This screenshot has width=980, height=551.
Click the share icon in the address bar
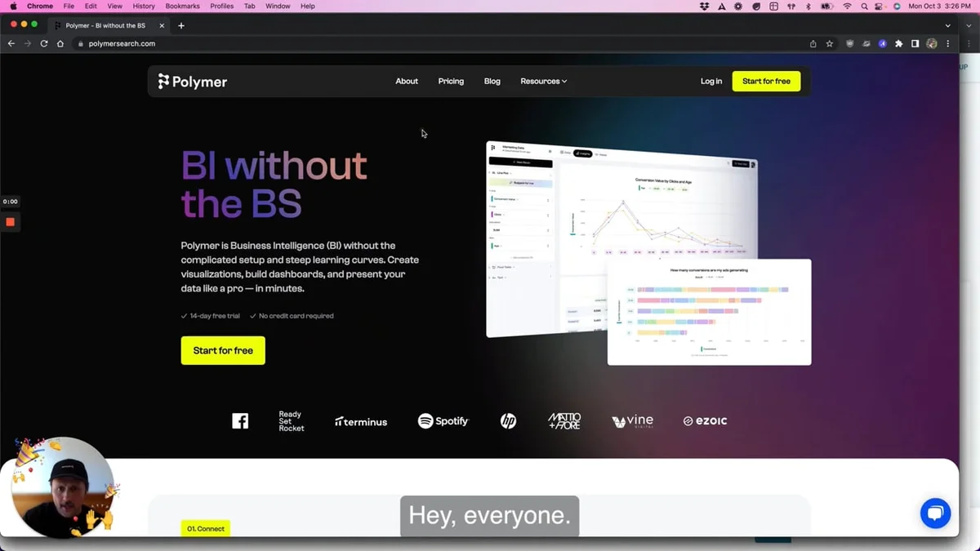tap(812, 43)
